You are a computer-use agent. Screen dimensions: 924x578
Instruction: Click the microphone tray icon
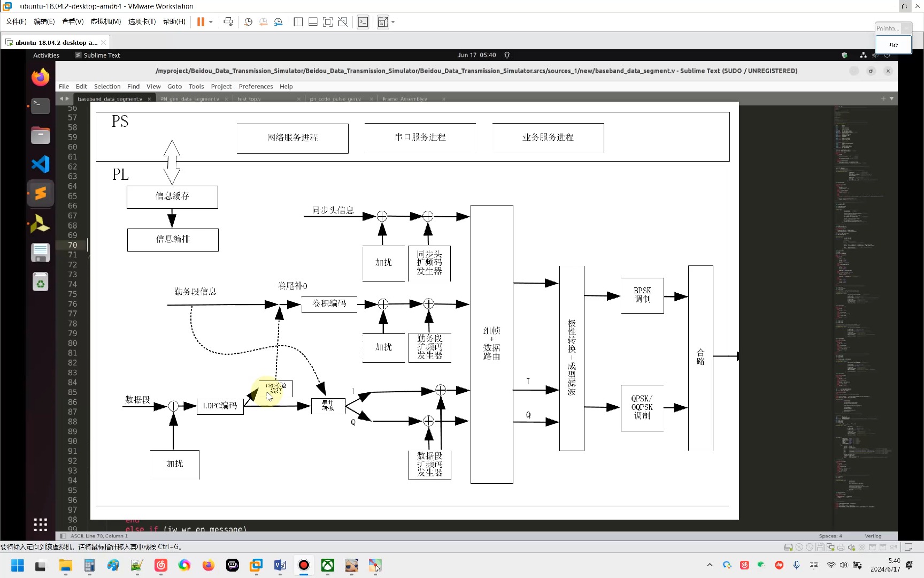[797, 565]
